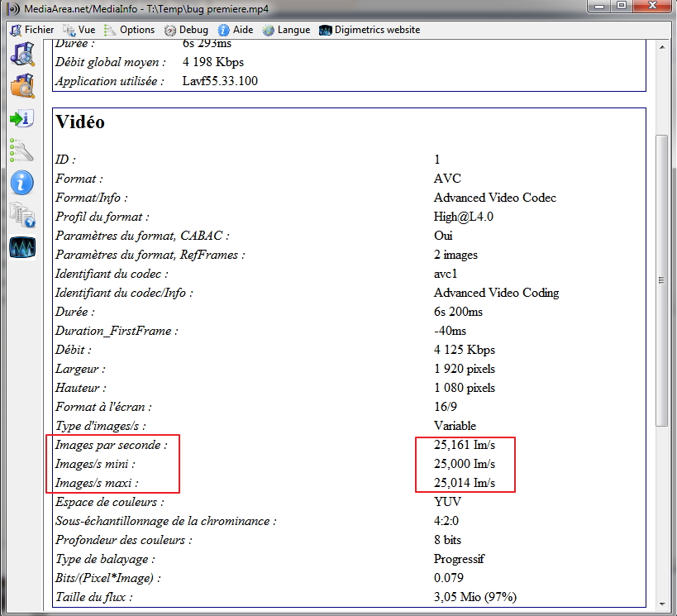Click the 'Paramètres du format, CABAC :' label
This screenshot has height=616, width=677.
142,236
